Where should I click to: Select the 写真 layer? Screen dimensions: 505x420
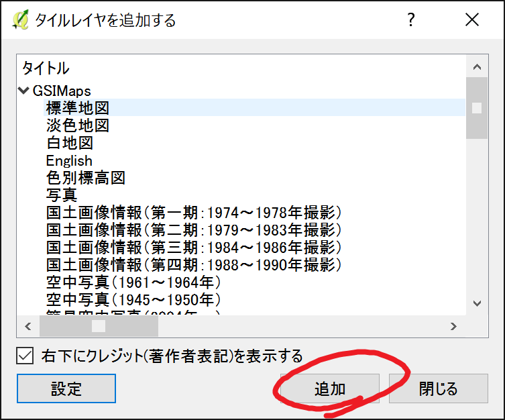click(62, 195)
